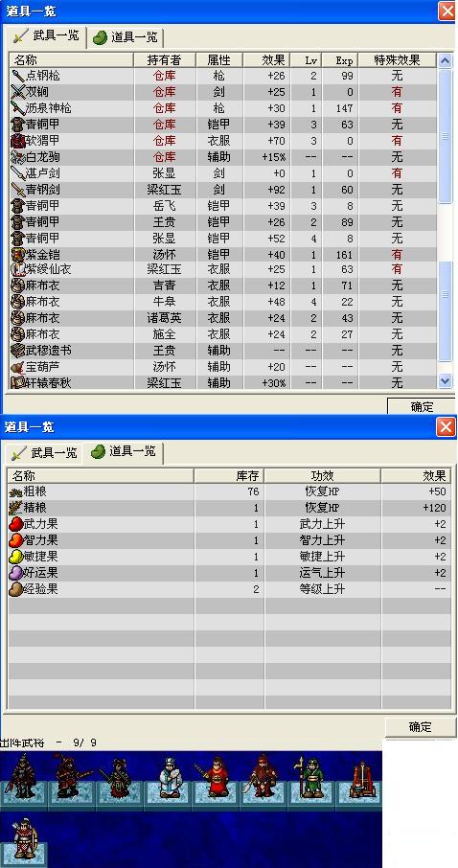This screenshot has height=868, width=458.
Task: Click the +15% effect of 白龙驹
Action: coord(274,157)
